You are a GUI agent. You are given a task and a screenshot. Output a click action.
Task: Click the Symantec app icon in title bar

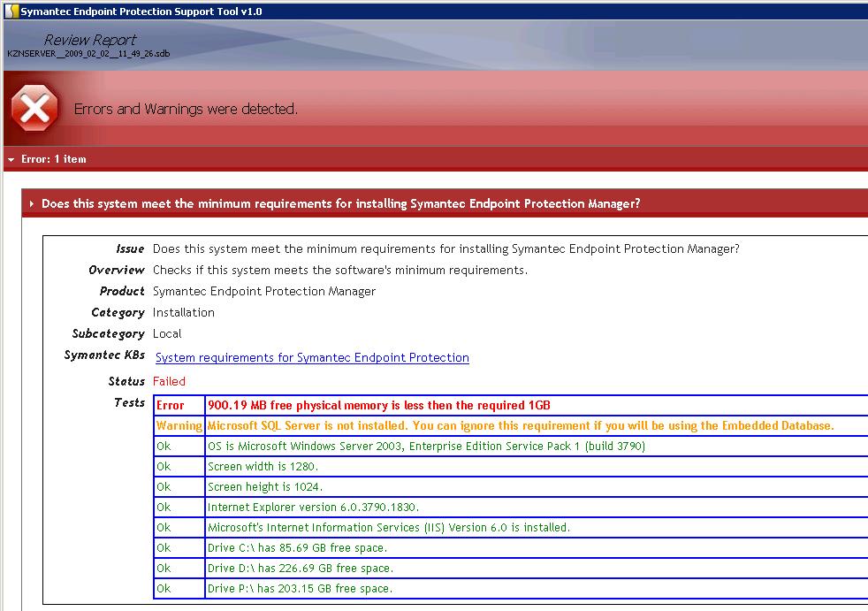click(11, 11)
